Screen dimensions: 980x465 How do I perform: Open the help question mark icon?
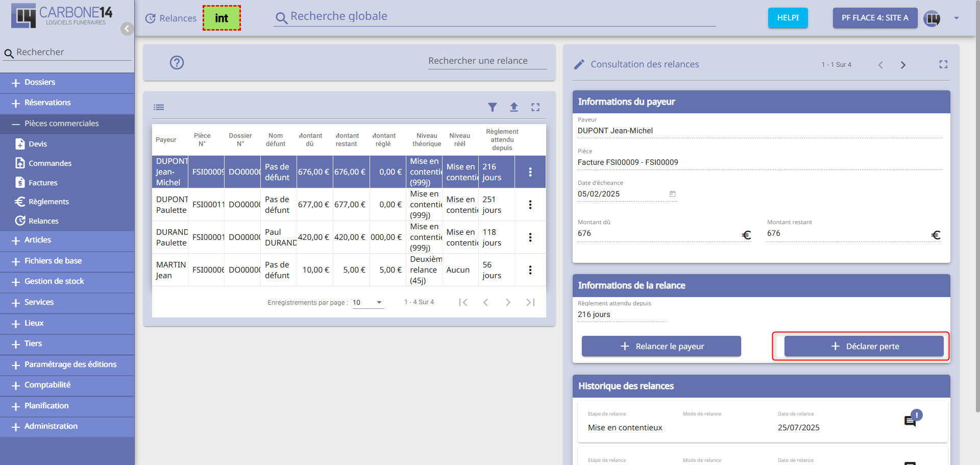coord(177,63)
